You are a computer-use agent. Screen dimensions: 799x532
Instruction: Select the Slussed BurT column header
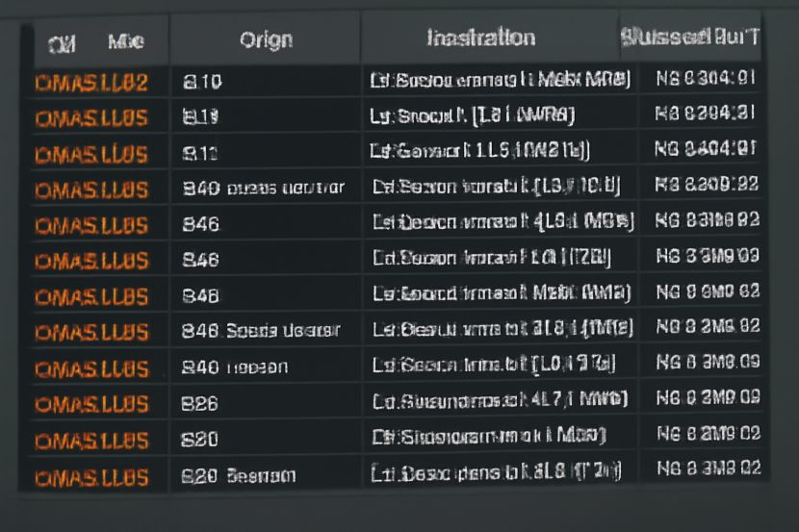pos(689,38)
